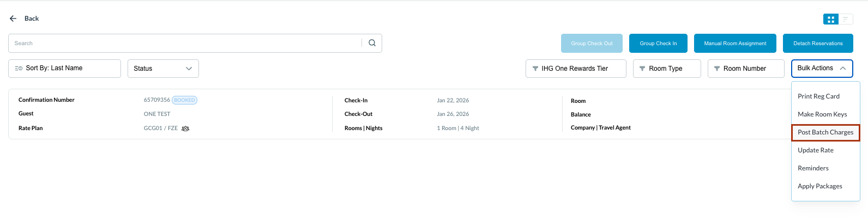Open the Sort By: Last Name selector
The height and width of the screenshot is (221, 868).
coord(64,69)
